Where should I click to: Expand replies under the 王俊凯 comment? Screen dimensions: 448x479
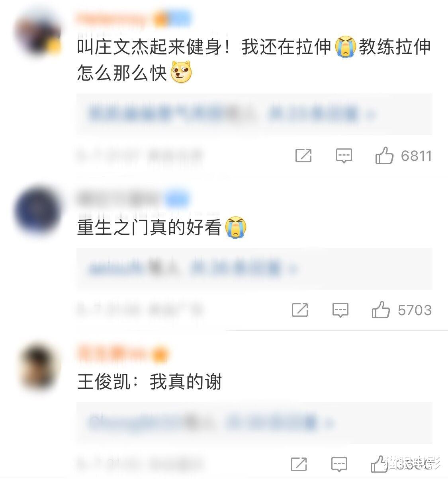(254, 423)
